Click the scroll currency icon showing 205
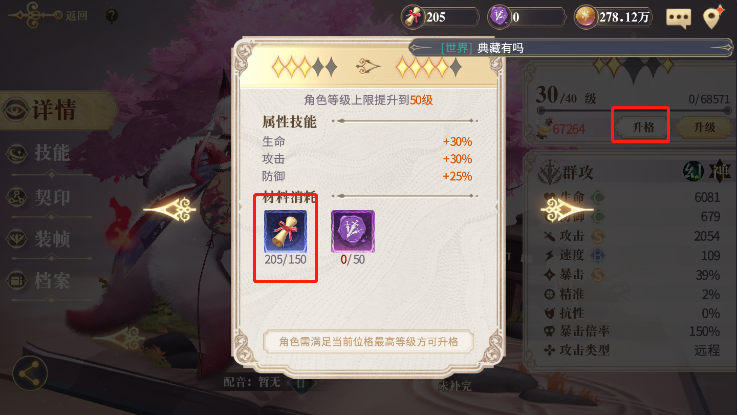The height and width of the screenshot is (415, 737). (413, 17)
